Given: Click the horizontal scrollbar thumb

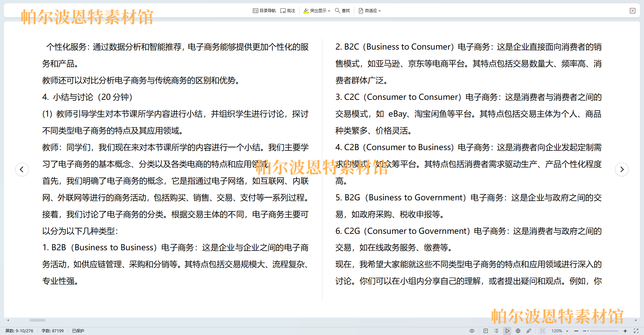Looking at the screenshot, I should pos(38,320).
